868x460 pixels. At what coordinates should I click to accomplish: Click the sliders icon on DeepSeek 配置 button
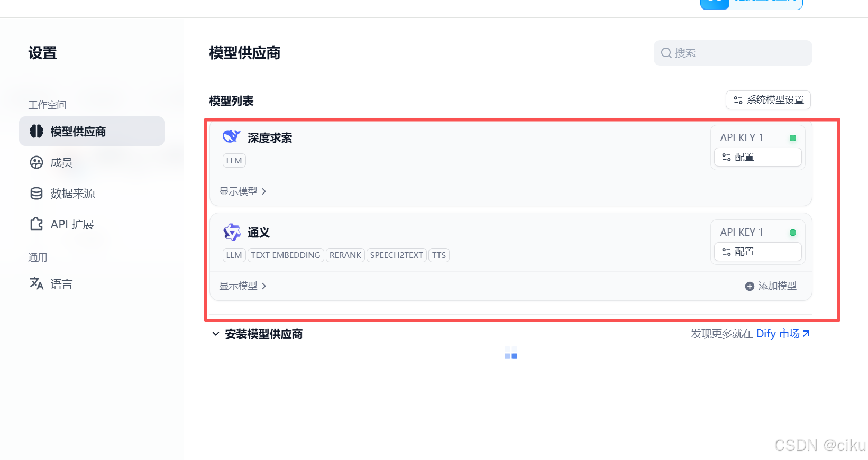point(726,157)
